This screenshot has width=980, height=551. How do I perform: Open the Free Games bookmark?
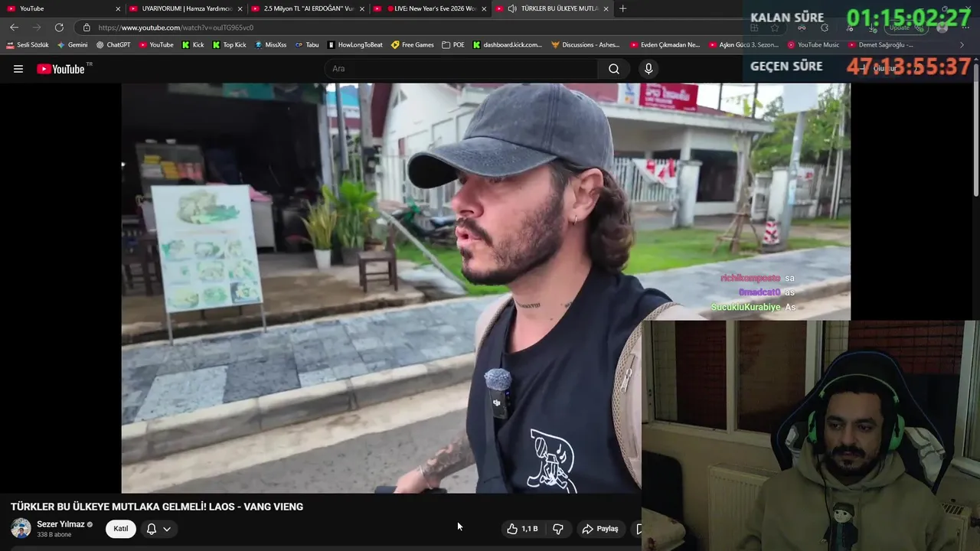point(413,45)
